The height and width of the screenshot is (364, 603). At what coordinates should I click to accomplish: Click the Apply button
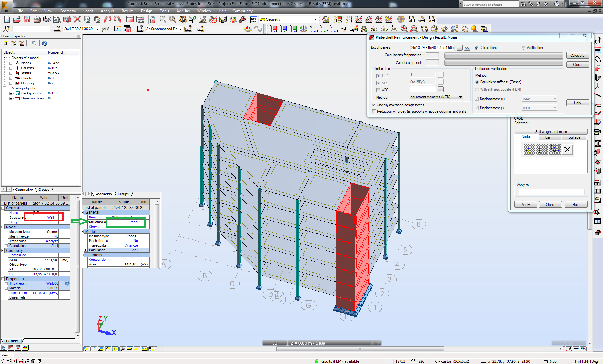tap(525, 205)
